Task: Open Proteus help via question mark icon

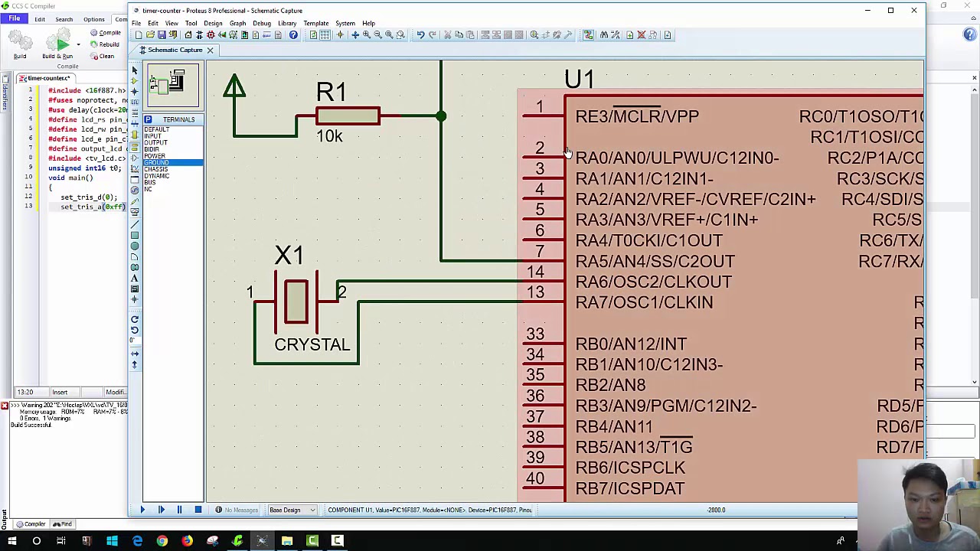Action: [293, 35]
